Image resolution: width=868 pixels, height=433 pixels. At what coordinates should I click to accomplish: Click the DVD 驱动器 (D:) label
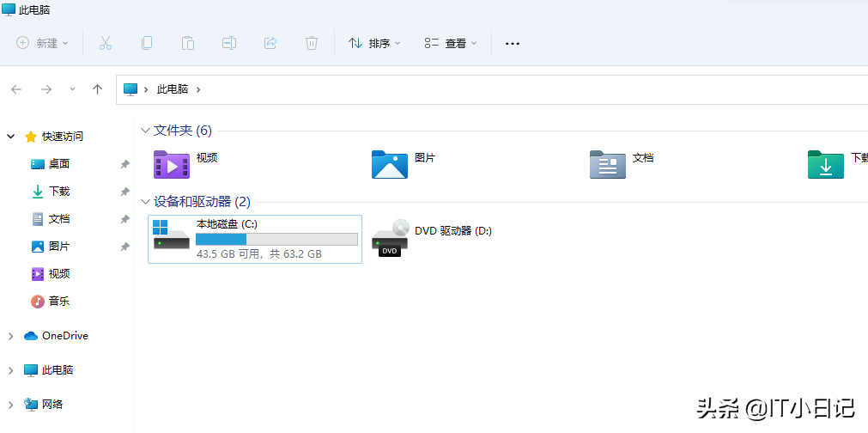(453, 231)
